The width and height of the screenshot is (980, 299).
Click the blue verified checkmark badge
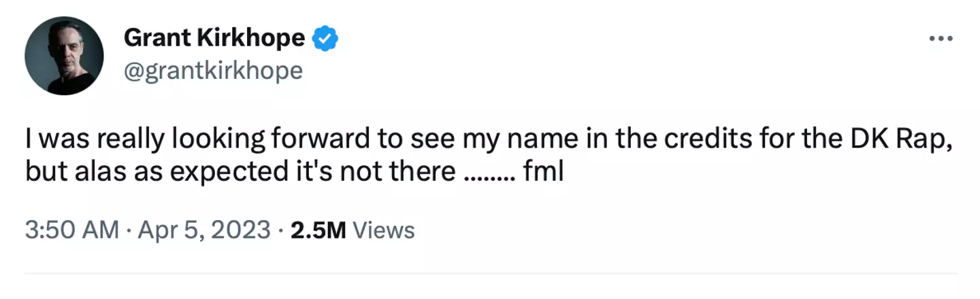point(325,39)
